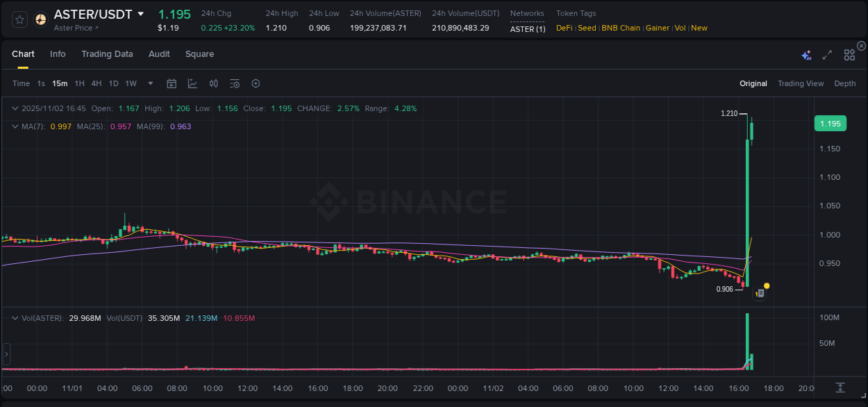This screenshot has width=868, height=407.
Task: Open the hexagon chart settings icon
Action: 256,83
